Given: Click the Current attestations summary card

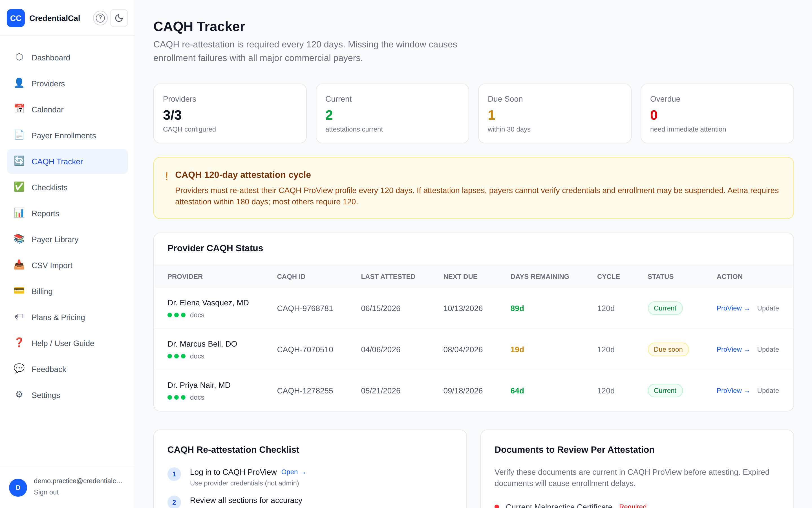Looking at the screenshot, I should 392,113.
